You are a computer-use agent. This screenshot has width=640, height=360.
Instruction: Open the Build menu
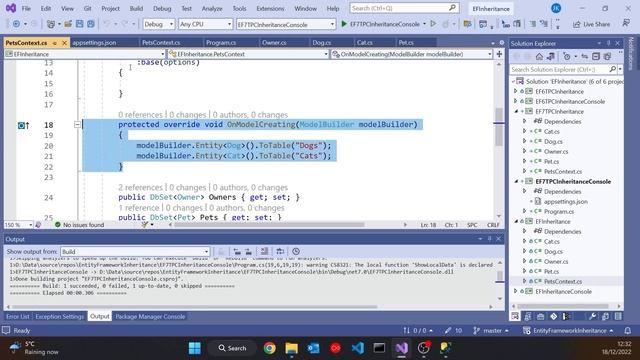click(x=136, y=8)
